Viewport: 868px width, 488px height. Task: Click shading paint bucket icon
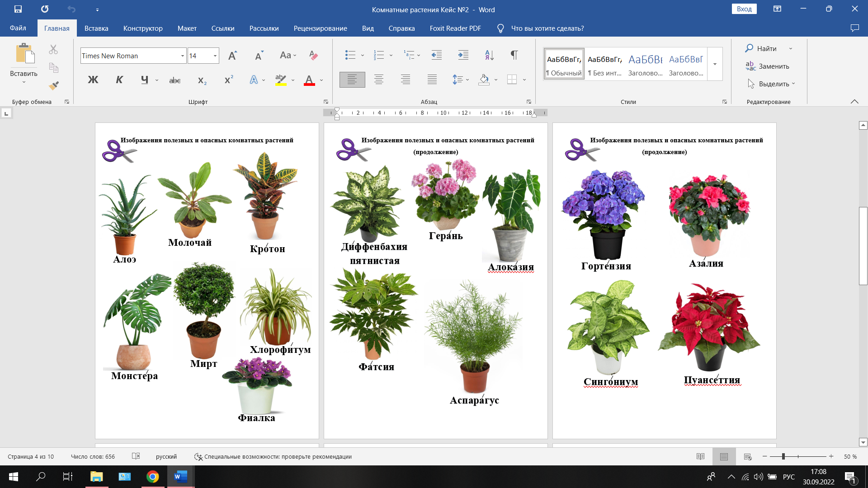click(484, 80)
